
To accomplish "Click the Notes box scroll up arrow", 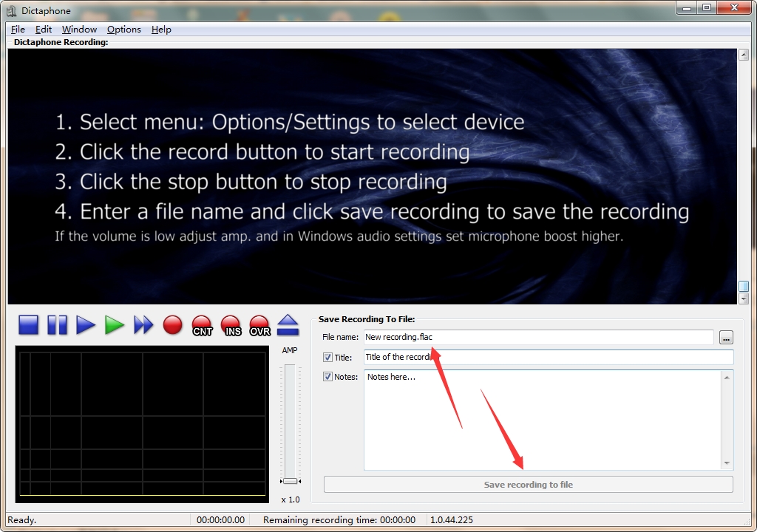I will 727,377.
